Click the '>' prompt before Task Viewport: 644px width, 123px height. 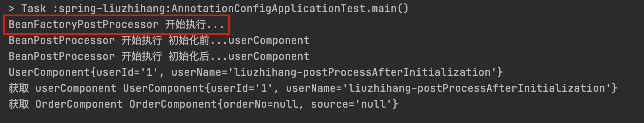[11, 9]
